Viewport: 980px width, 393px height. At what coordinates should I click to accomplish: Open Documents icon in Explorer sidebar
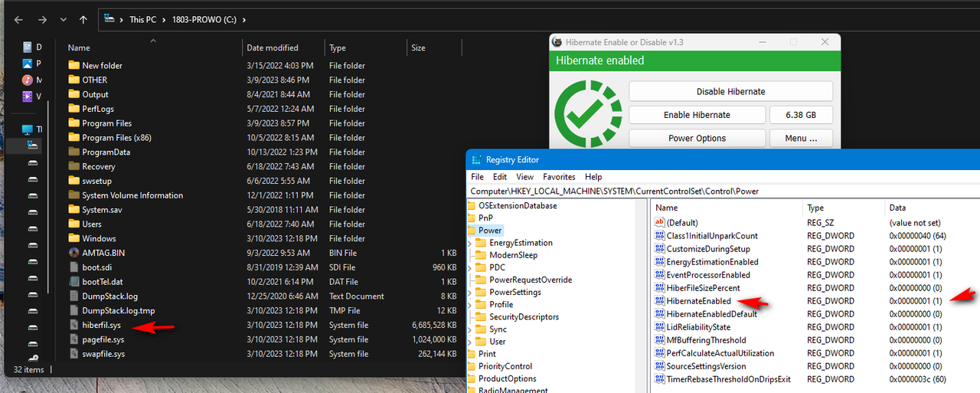(28, 47)
